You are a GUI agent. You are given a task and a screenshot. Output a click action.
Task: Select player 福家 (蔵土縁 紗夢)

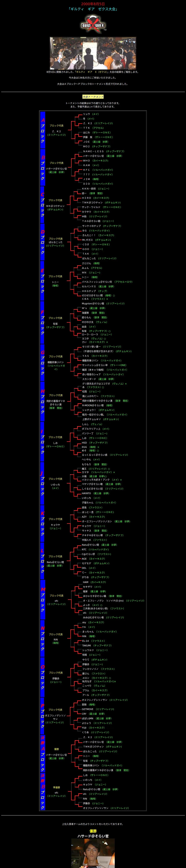(x=94, y=591)
